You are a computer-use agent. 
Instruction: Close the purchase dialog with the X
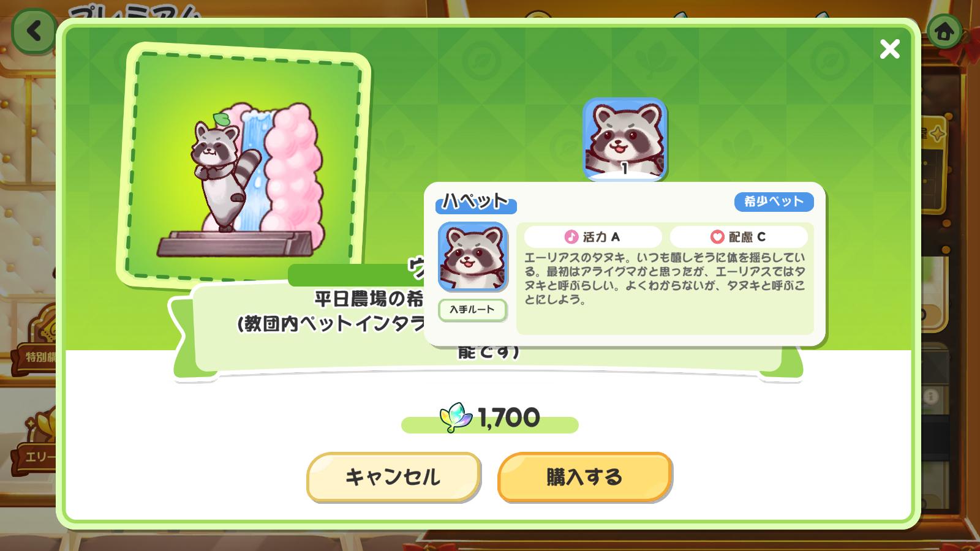point(889,49)
